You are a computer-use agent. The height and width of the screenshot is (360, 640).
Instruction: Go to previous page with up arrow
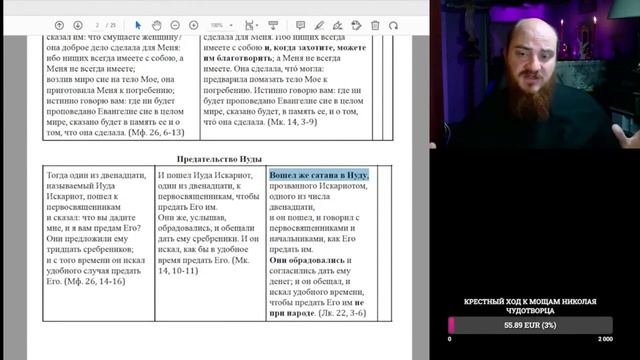pos(59,25)
